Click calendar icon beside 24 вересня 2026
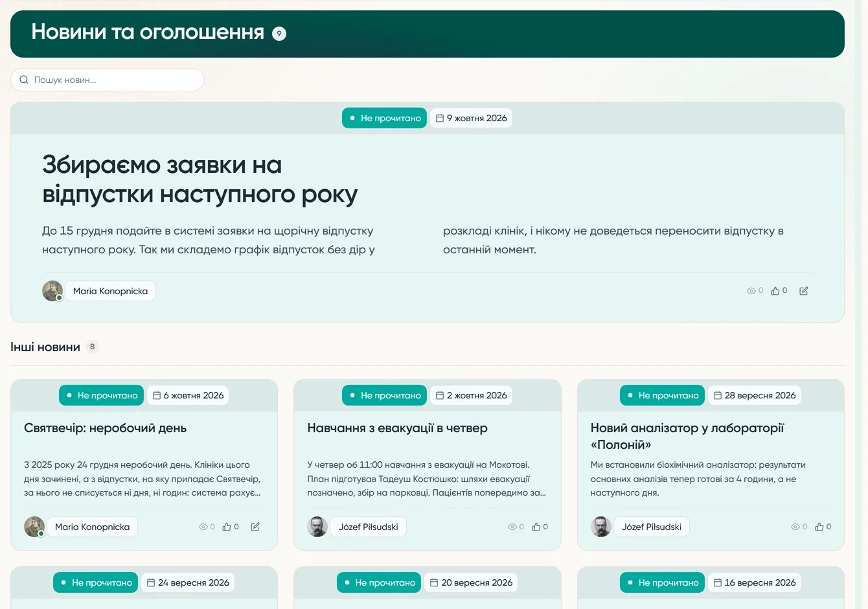 [x=151, y=582]
